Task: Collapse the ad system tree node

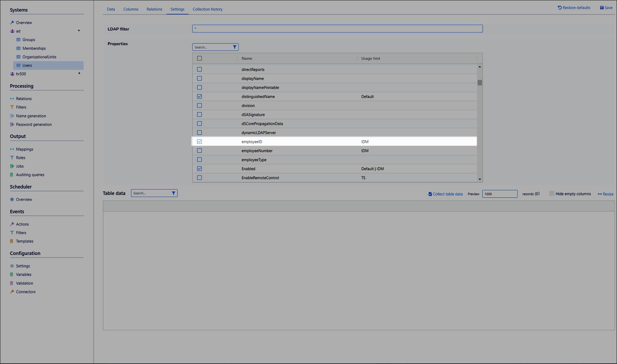Action: [x=79, y=31]
